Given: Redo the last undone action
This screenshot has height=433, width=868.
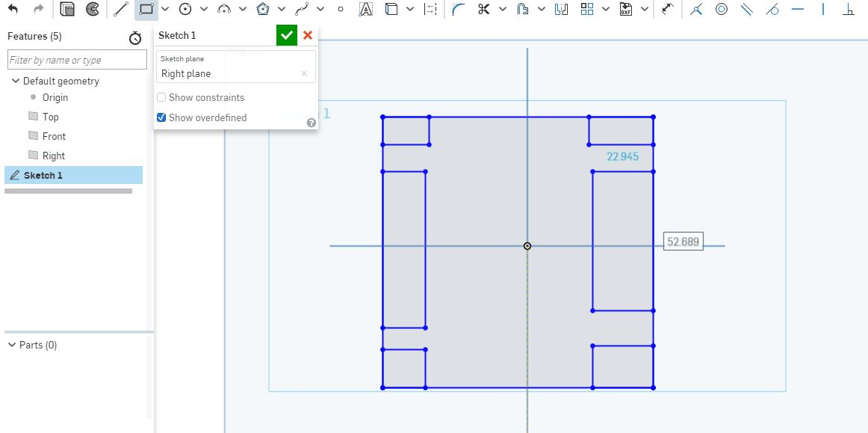Looking at the screenshot, I should tap(38, 9).
